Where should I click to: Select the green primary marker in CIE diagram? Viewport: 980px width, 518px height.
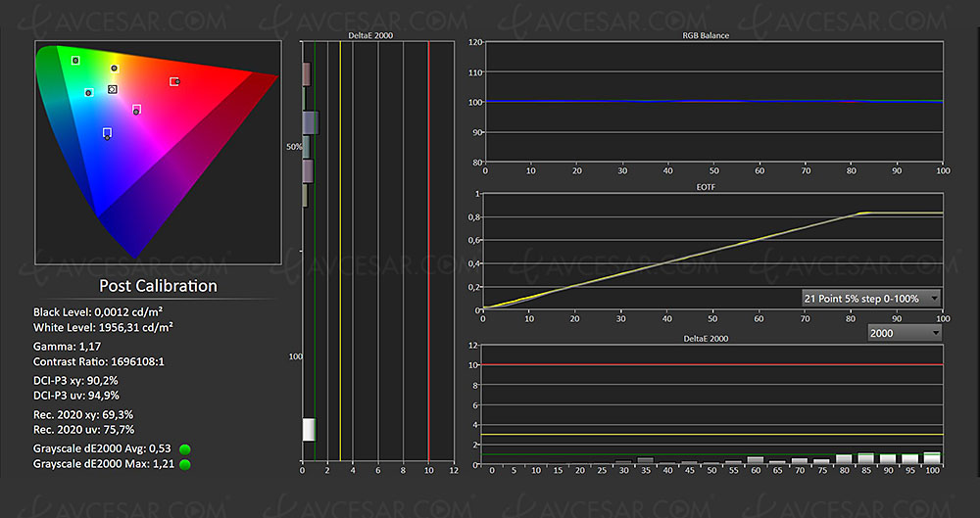(75, 61)
